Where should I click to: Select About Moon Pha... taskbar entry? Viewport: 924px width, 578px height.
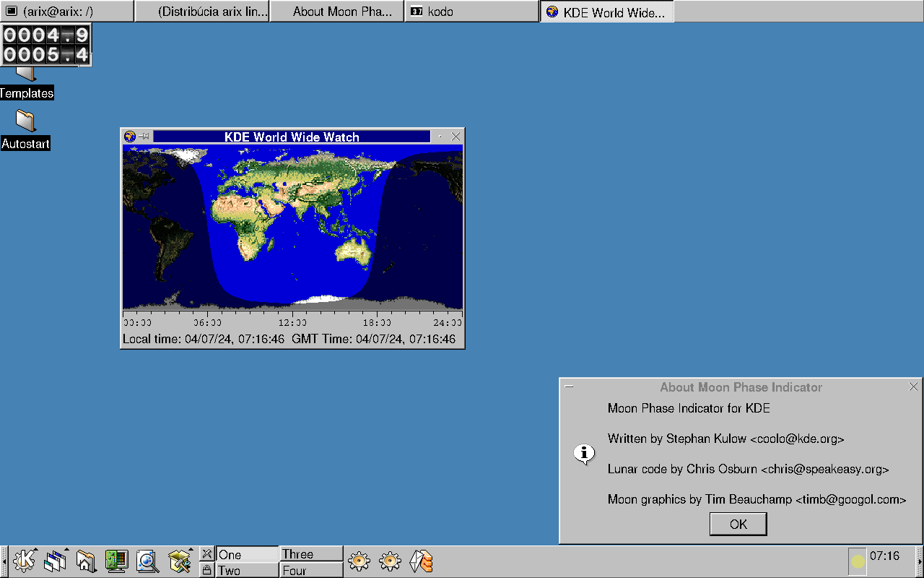(x=337, y=12)
